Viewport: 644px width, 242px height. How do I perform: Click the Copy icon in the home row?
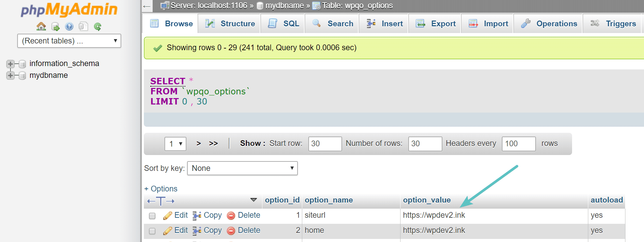(197, 231)
